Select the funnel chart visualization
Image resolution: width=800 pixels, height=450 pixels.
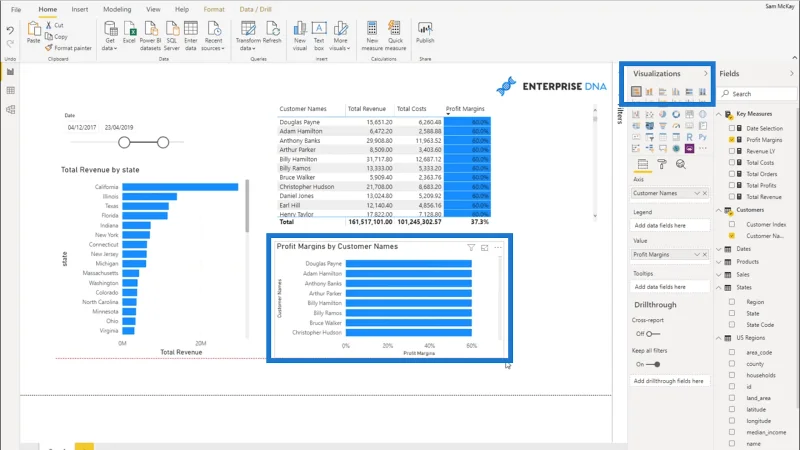(x=662, y=126)
